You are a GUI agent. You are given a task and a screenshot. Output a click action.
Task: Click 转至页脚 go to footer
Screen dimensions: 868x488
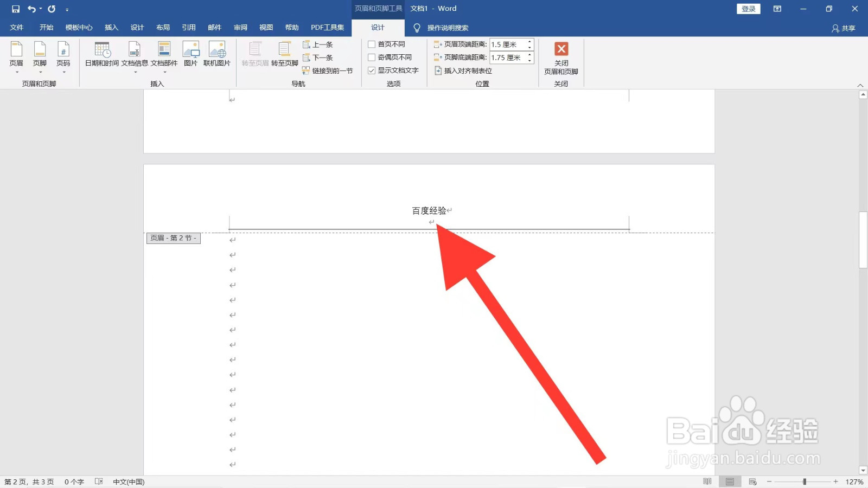pyautogui.click(x=285, y=54)
